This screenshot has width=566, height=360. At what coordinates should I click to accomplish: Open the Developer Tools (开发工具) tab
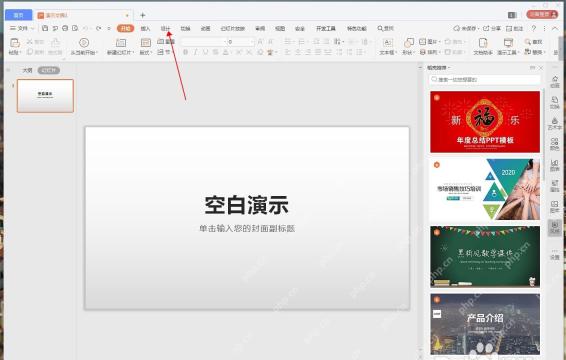click(326, 28)
